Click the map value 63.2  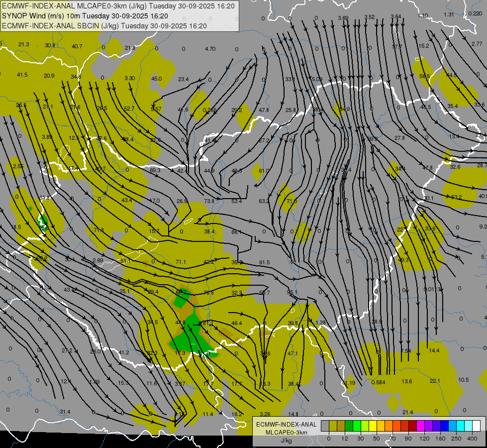click(264, 201)
